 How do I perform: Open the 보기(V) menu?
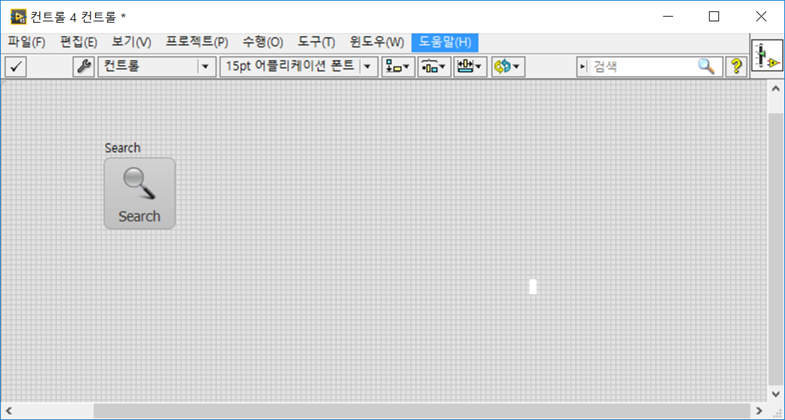131,43
